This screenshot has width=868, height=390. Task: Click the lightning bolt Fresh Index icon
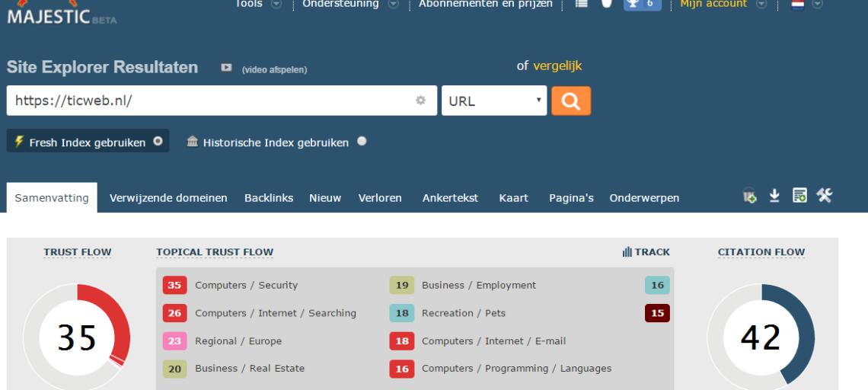[x=19, y=141]
